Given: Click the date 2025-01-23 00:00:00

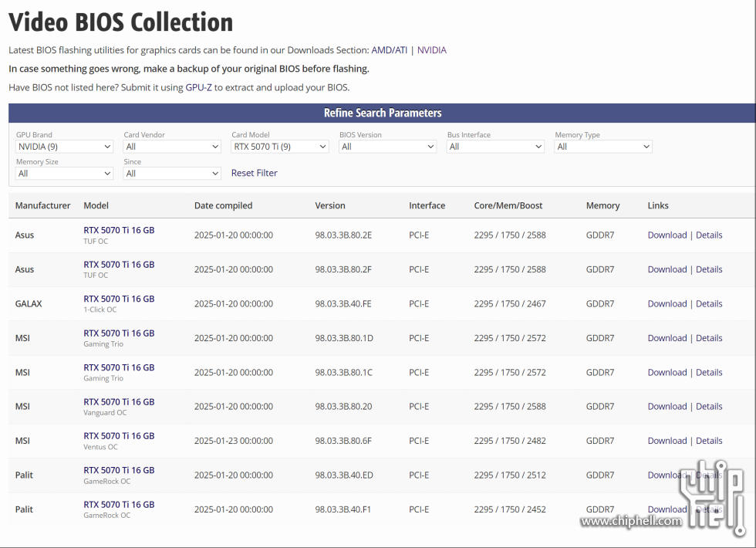Looking at the screenshot, I should (233, 441).
